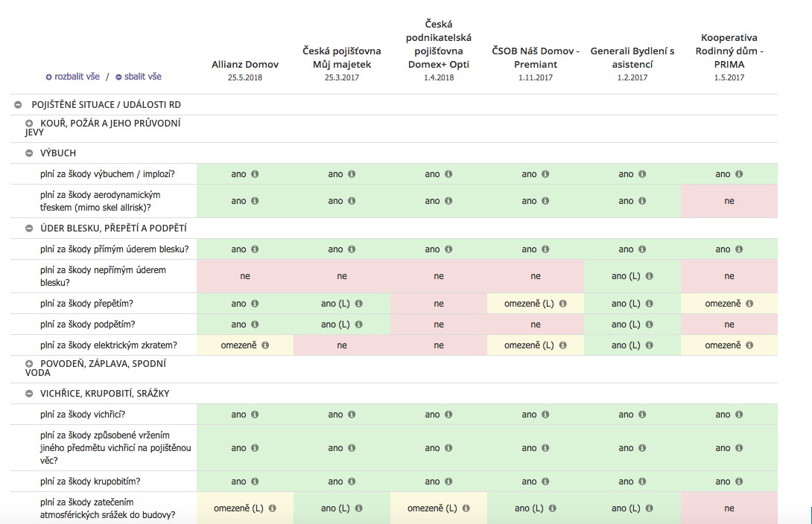Open info icon for Allianz in 'výbuchem / implozí' row
Image resolution: width=812 pixels, height=524 pixels.
pyautogui.click(x=255, y=174)
